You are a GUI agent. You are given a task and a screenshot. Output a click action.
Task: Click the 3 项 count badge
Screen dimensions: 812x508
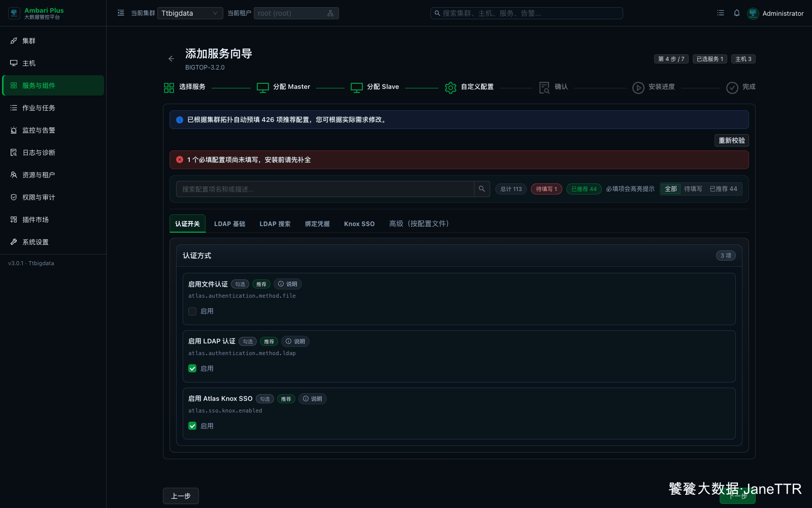726,256
